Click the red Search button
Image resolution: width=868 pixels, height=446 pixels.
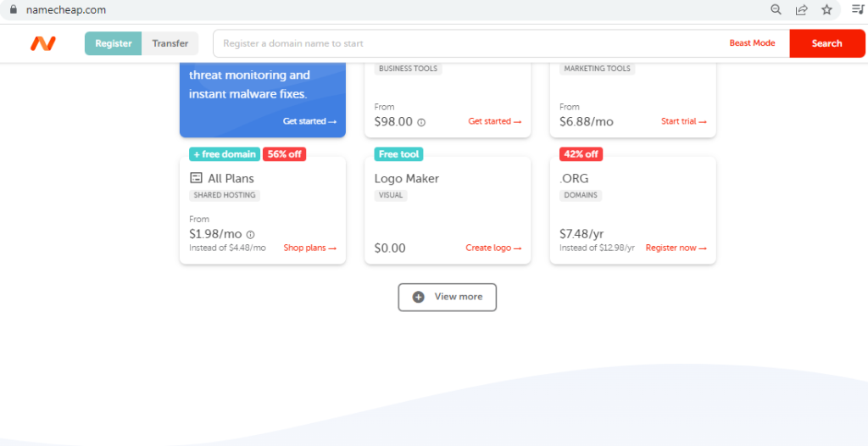[827, 43]
